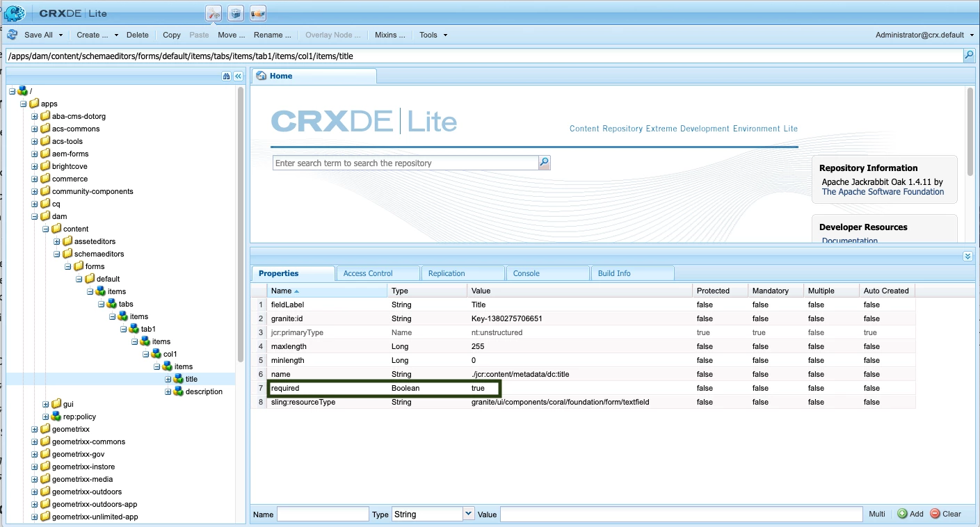Click the Type column header
The width and height of the screenshot is (980, 527).
(x=428, y=291)
